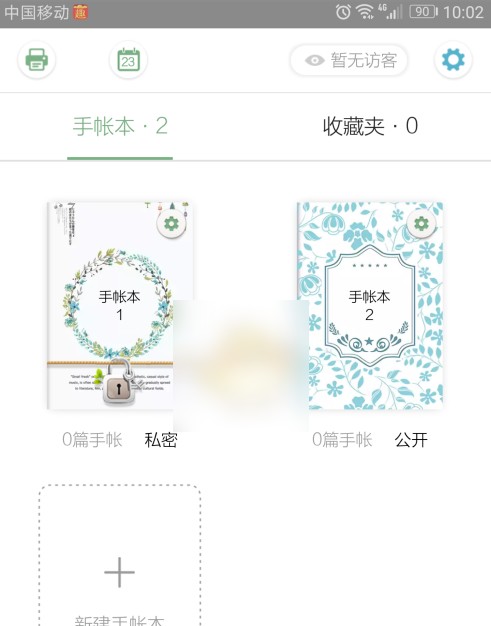
Task: Tap the plus icon to add notebook
Action: pyautogui.click(x=119, y=573)
